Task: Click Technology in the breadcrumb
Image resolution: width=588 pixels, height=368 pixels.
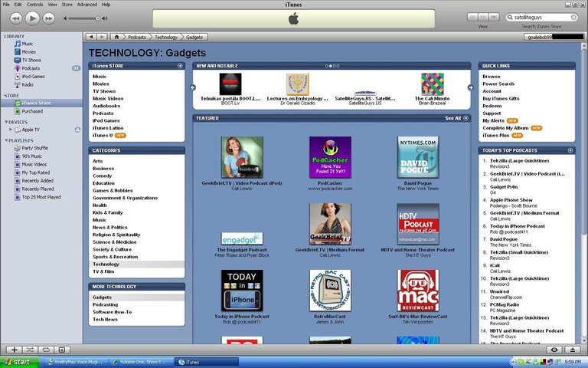Action: [x=165, y=37]
